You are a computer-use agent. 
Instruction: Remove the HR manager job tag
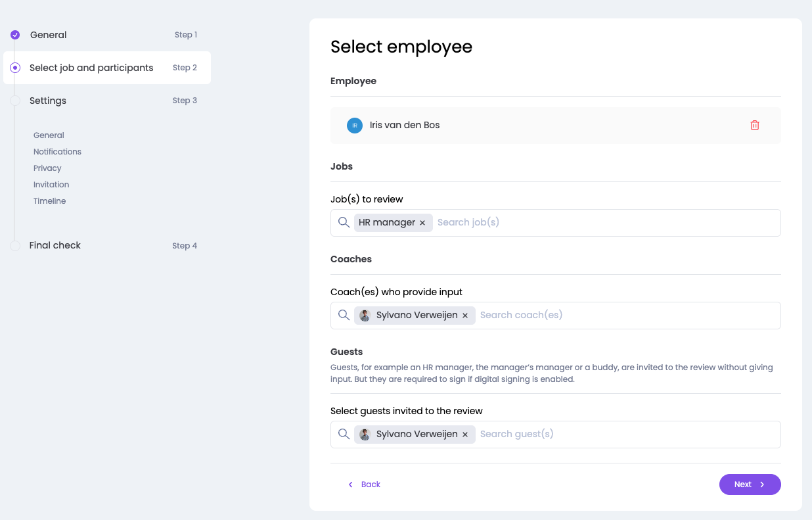(x=422, y=223)
